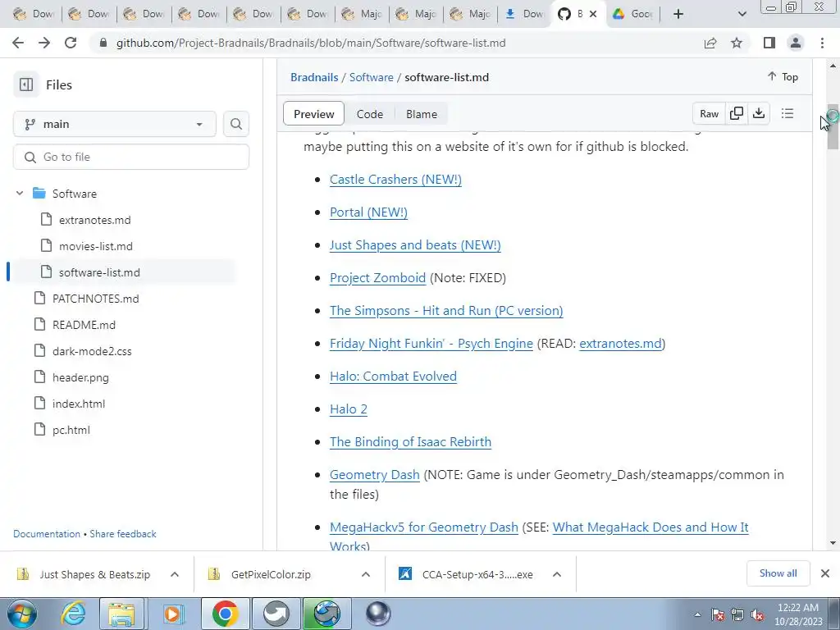840x630 pixels.
Task: Click the page vertical scrollbar thumb
Action: [x=832, y=127]
